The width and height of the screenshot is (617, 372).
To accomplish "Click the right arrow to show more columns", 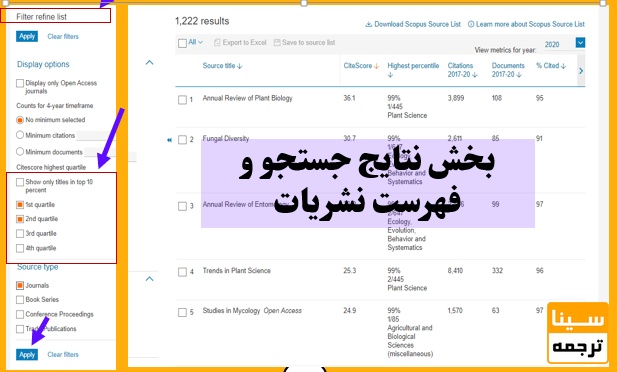I will (x=581, y=71).
